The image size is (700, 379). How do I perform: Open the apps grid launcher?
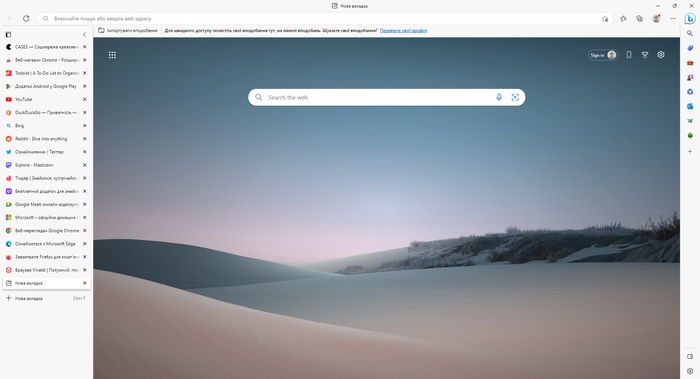(112, 55)
